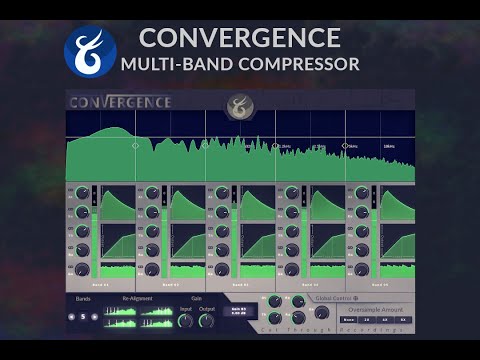Click the Band 04 Gain knob
This screenshot has width=480, height=360.
(x=292, y=270)
